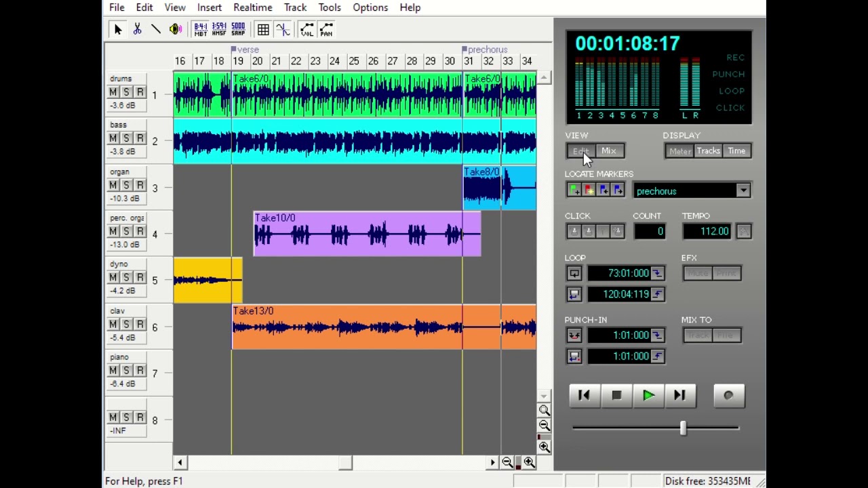The height and width of the screenshot is (488, 868).
Task: Jump to next marker flag icon
Action: [618, 190]
